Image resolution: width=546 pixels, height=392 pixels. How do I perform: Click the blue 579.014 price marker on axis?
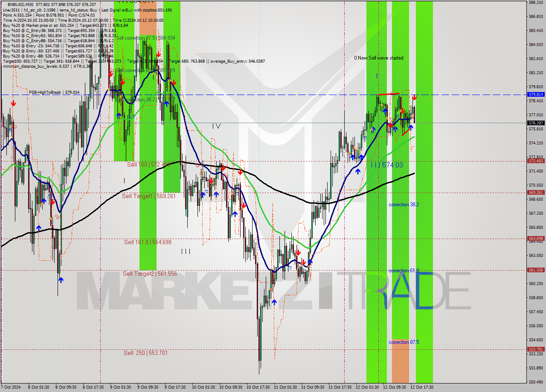coord(536,95)
